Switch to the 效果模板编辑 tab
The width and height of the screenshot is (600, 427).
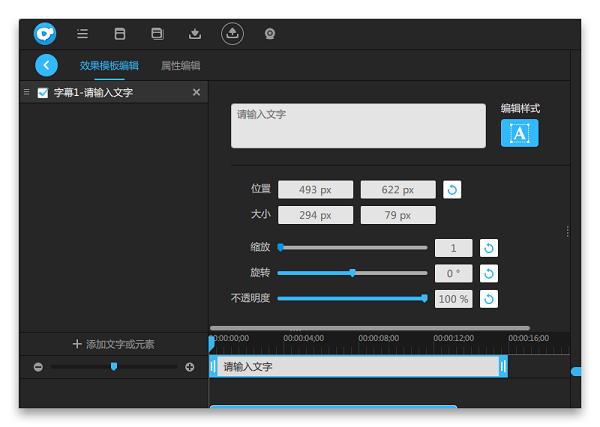[109, 66]
